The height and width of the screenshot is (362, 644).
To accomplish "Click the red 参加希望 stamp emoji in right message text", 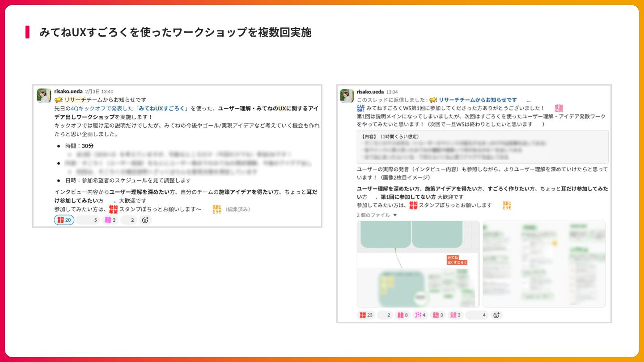I will click(414, 205).
